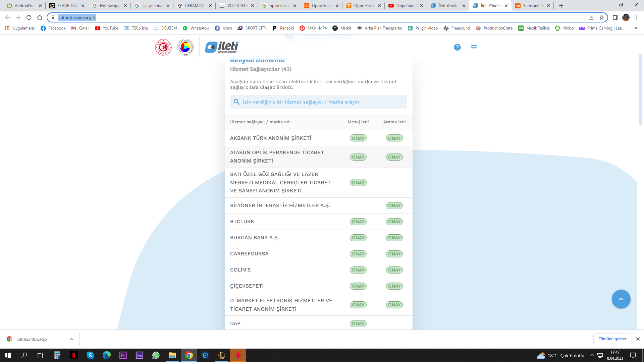Open Premiere Pro from the taskbar
This screenshot has width=644, height=362.
click(x=123, y=355)
